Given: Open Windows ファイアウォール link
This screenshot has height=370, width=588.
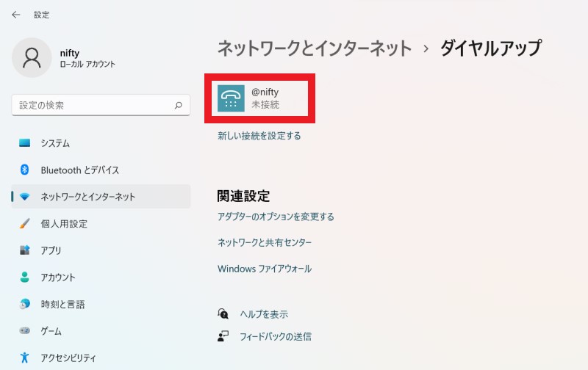Looking at the screenshot, I should point(265,269).
